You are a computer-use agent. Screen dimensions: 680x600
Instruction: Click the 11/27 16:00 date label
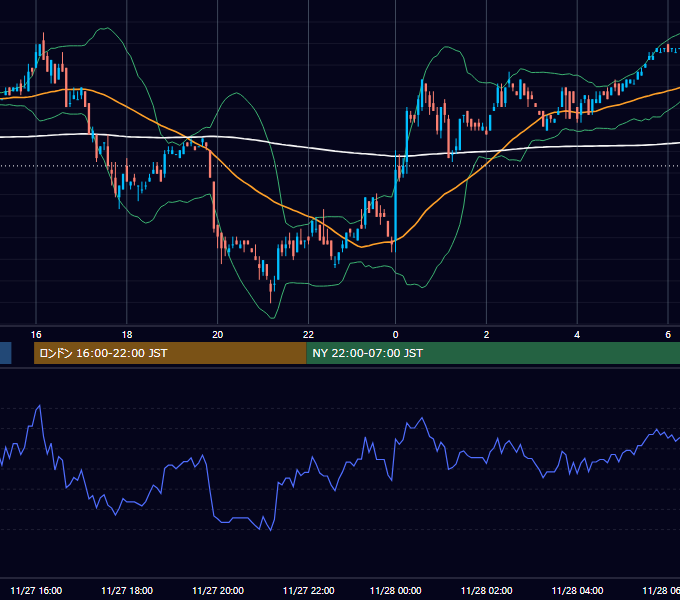coord(36,590)
